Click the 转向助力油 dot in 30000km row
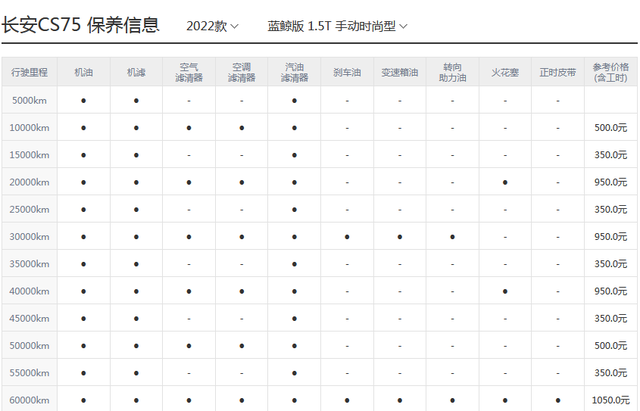 [x=452, y=237]
